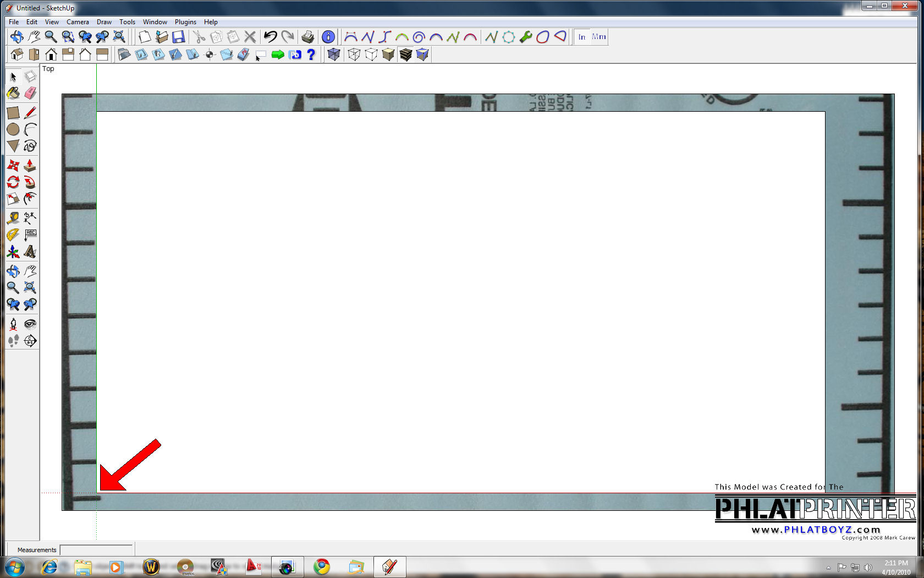Pick the Rectangle drawing tool
The width and height of the screenshot is (924, 578).
coord(13,113)
